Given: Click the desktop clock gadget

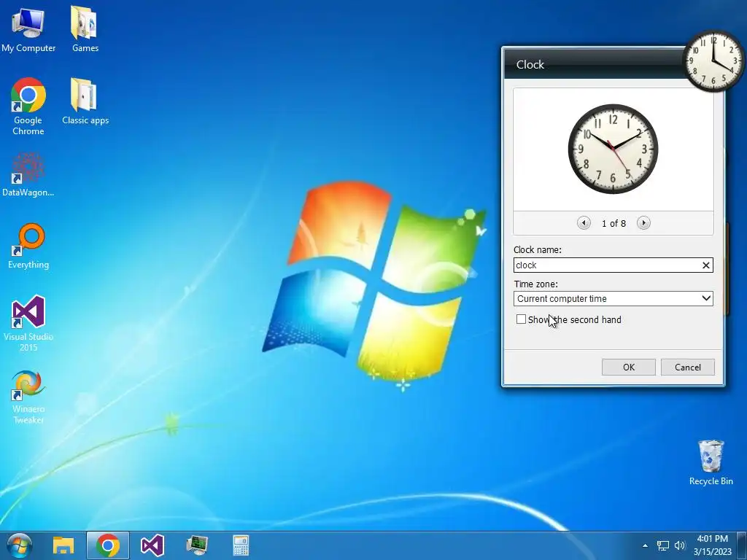Looking at the screenshot, I should [713, 61].
